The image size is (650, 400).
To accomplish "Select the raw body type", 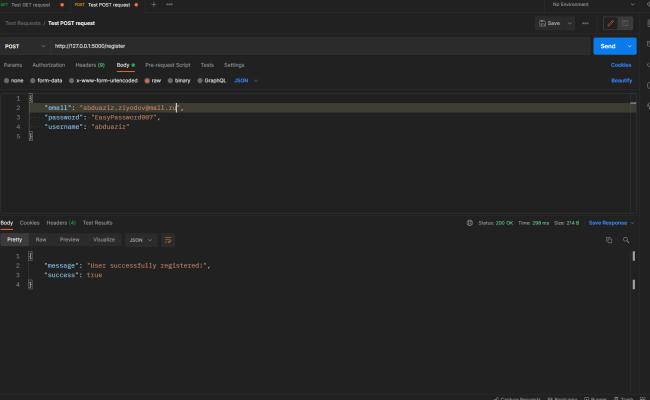I will [153, 81].
